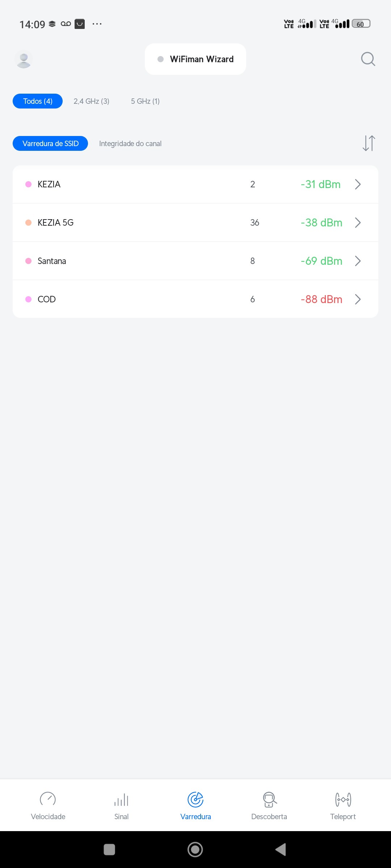
Task: Open the Sinal signal bars tab
Action: click(121, 806)
